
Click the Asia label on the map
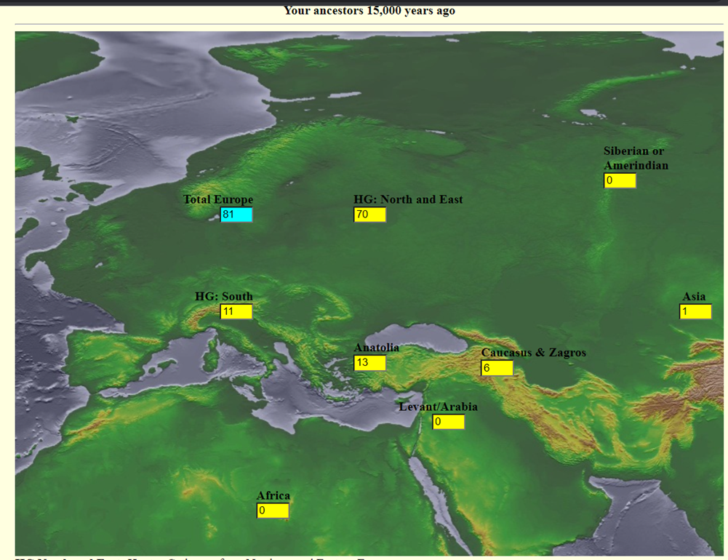[694, 296]
